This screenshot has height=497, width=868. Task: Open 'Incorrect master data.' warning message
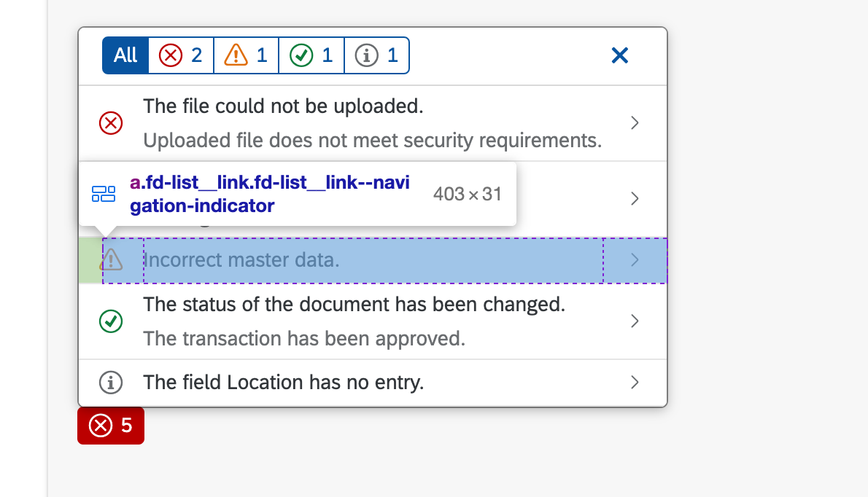point(241,260)
